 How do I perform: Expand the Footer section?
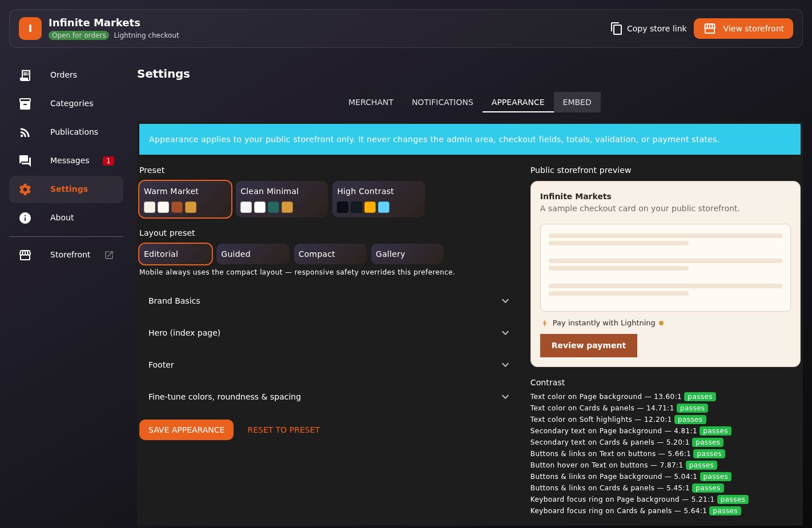pos(328,365)
